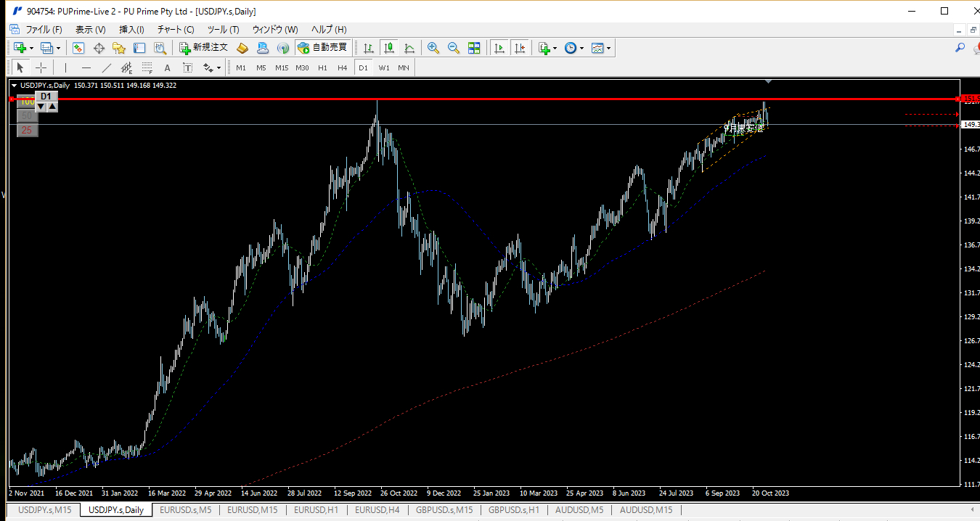Viewport: 980px width, 521px height.
Task: Expand the new chart dropdown arrow
Action: [x=31, y=49]
